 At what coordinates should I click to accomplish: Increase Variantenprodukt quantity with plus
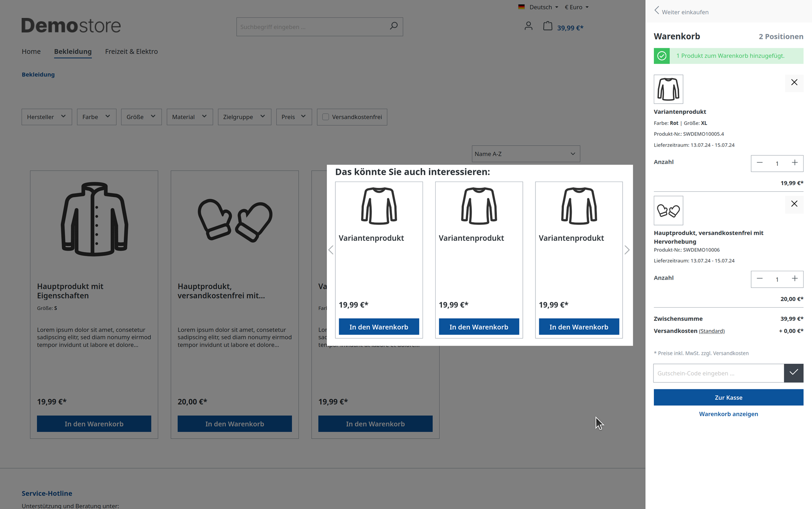(x=795, y=163)
